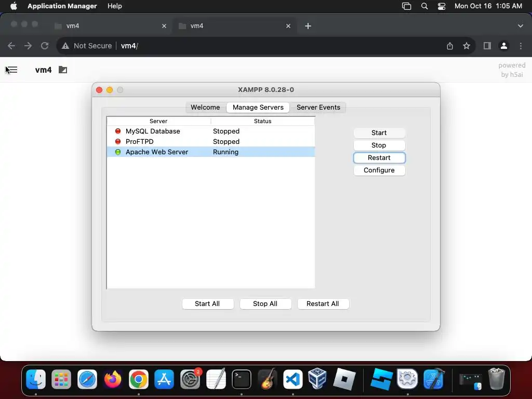
Task: Launch Safari from the Dock
Action: pos(87,379)
